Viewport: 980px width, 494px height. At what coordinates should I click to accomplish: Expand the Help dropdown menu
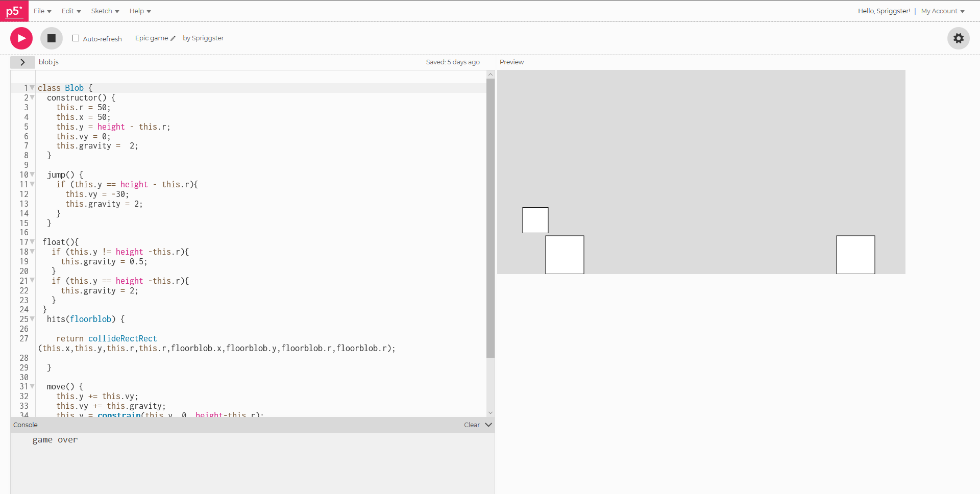coord(140,11)
